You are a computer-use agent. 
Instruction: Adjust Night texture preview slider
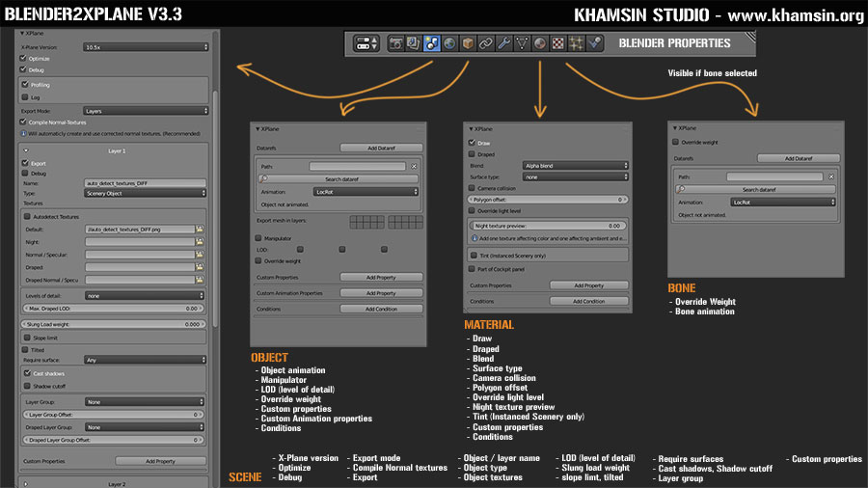548,227
